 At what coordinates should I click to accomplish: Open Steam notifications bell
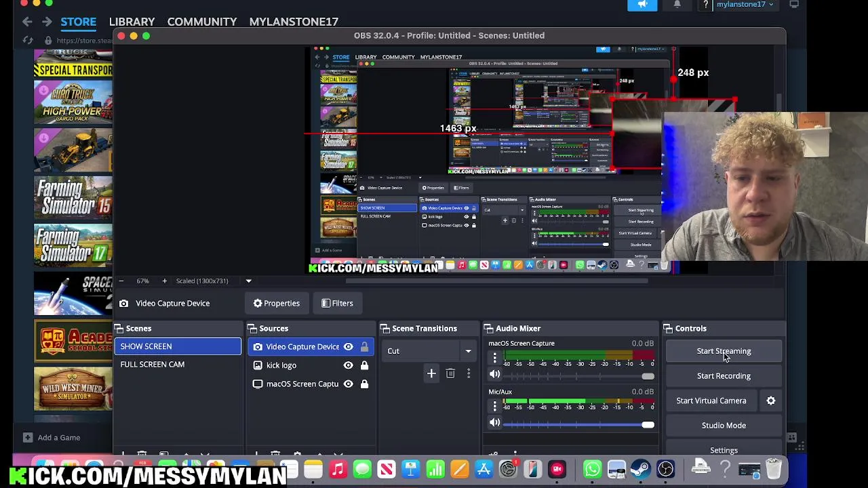(x=677, y=5)
